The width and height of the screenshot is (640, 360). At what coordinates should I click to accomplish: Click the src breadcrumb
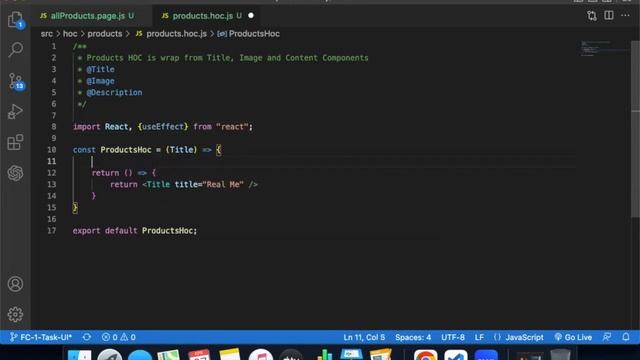pos(47,34)
